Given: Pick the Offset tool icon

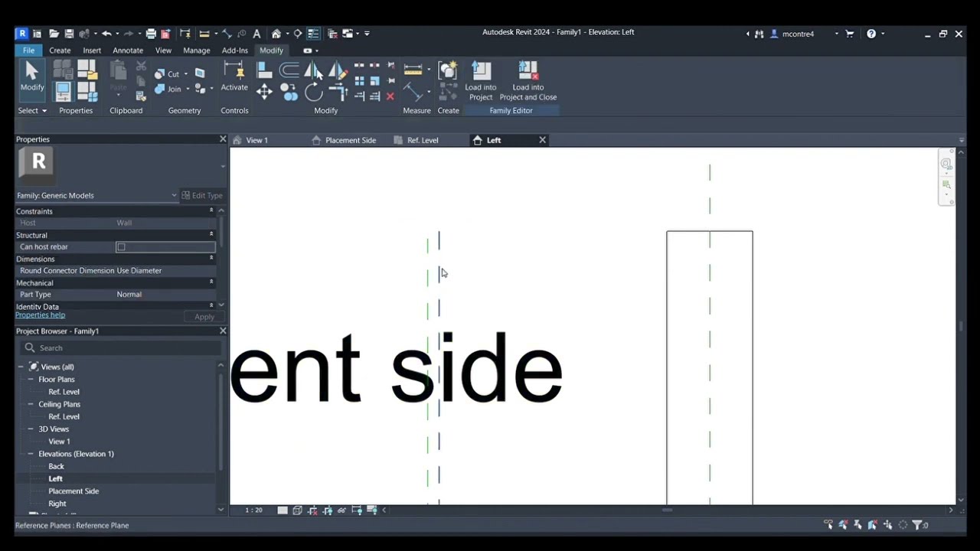Looking at the screenshot, I should click(289, 70).
